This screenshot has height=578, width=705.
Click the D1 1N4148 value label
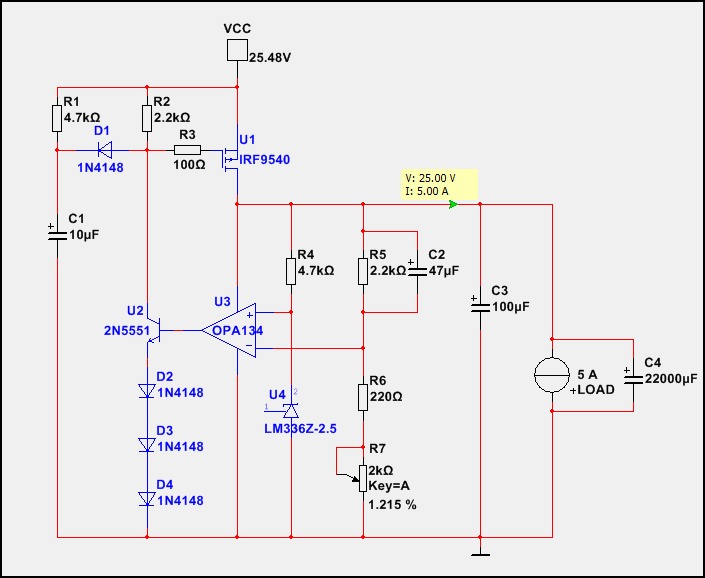(101, 168)
